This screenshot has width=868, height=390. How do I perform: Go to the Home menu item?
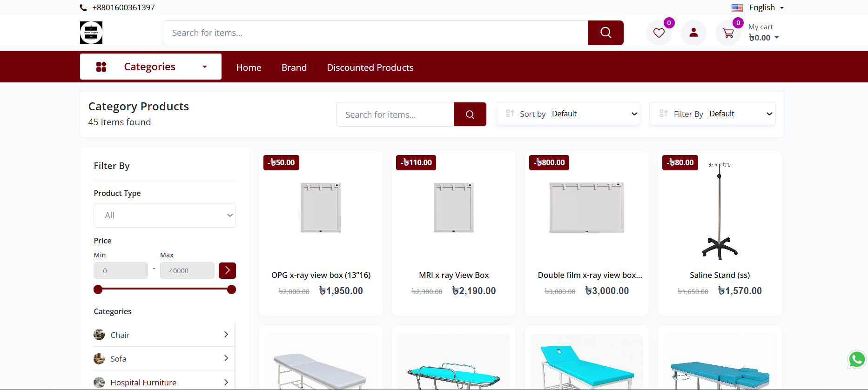[249, 67]
